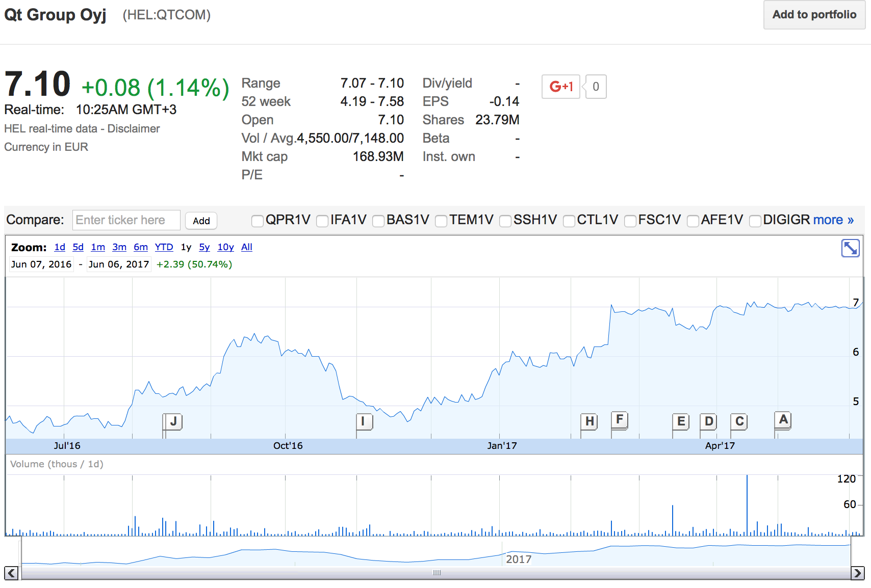871x588 pixels.
Task: Click the Google +1 button
Action: coord(560,87)
